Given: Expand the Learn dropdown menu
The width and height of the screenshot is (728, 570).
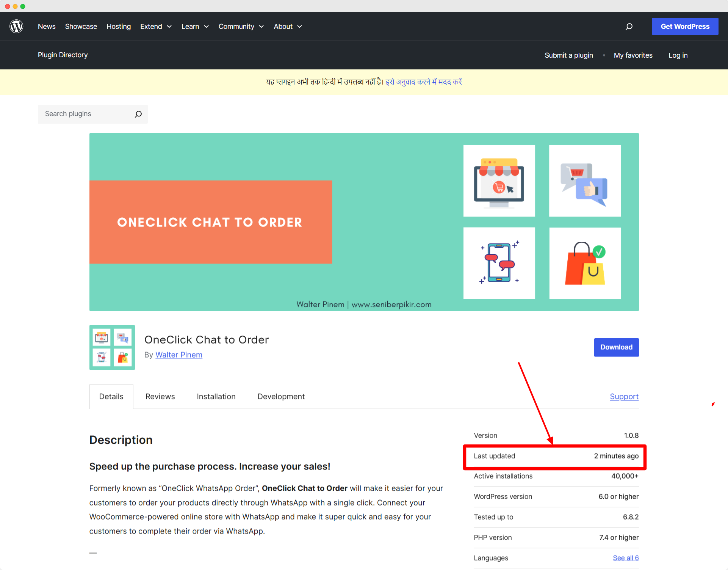Looking at the screenshot, I should pyautogui.click(x=195, y=27).
